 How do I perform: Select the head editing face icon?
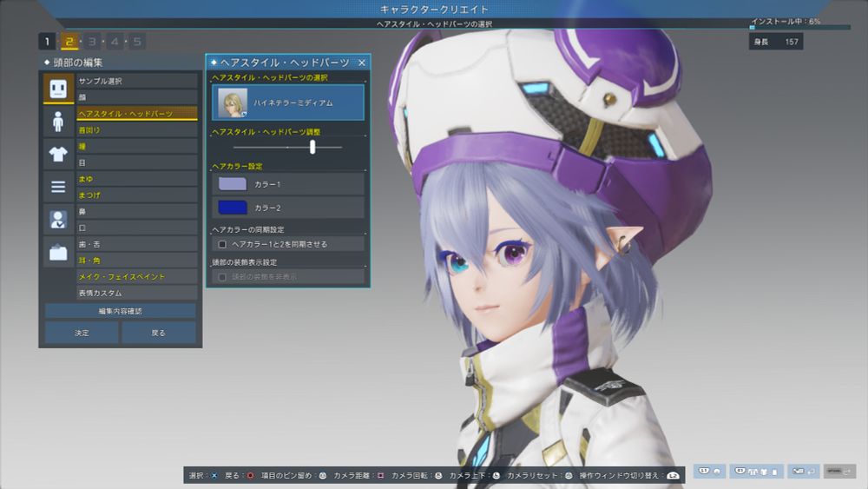point(58,88)
